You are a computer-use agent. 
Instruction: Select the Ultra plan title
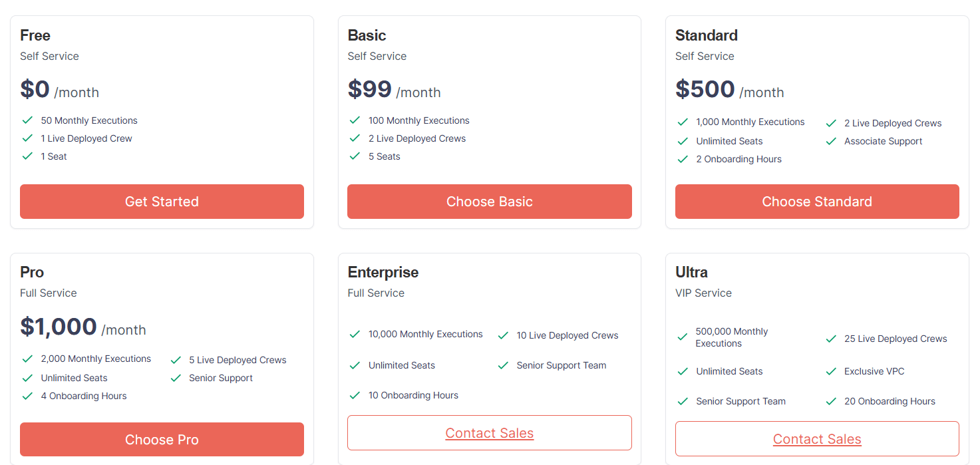coord(691,272)
